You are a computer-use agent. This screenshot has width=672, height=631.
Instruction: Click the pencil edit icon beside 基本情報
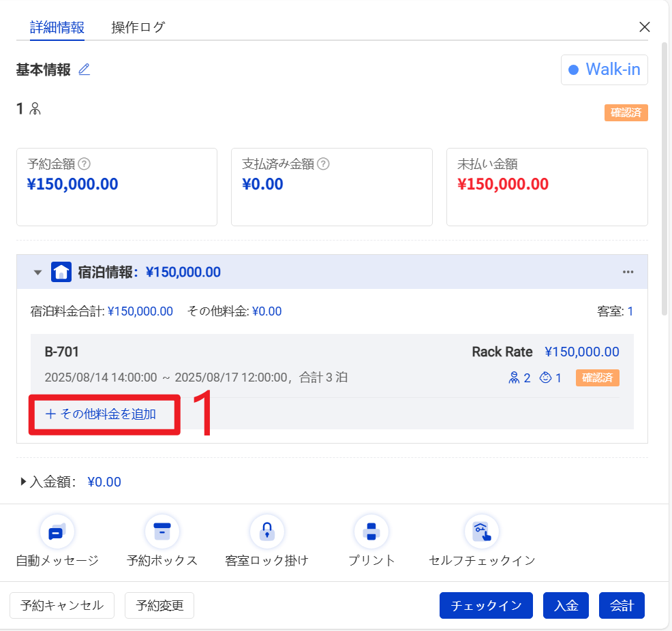(84, 70)
